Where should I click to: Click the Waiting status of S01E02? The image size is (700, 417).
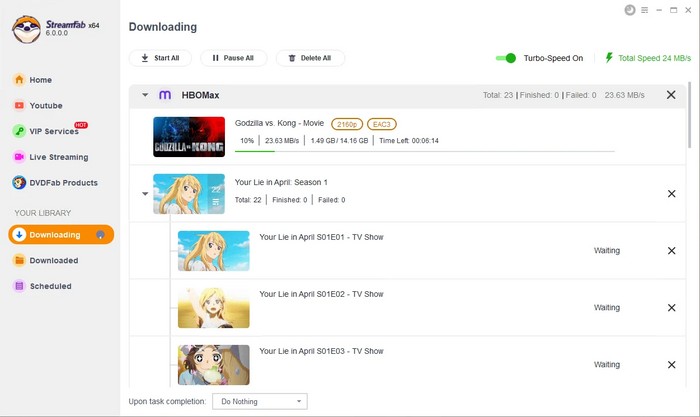[x=607, y=308]
